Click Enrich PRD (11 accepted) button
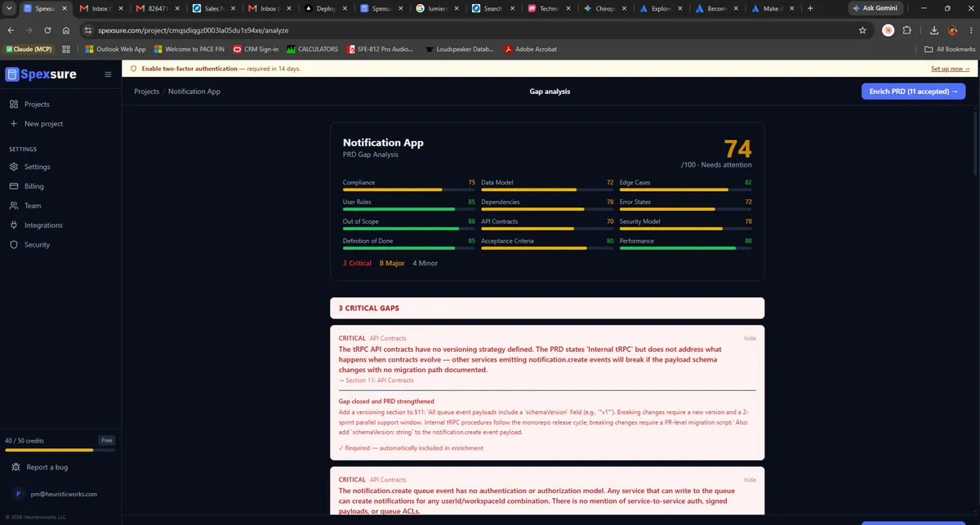This screenshot has width=980, height=525. pos(913,91)
